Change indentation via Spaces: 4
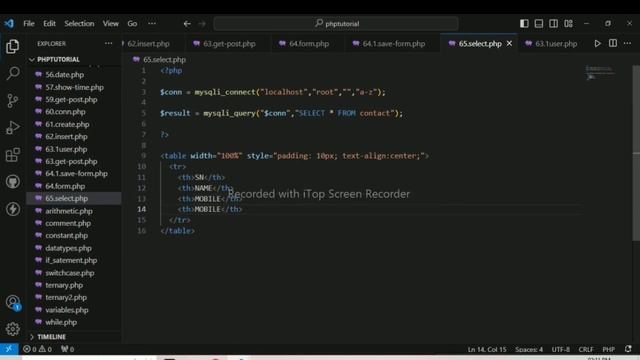640x360 pixels. click(x=529, y=349)
